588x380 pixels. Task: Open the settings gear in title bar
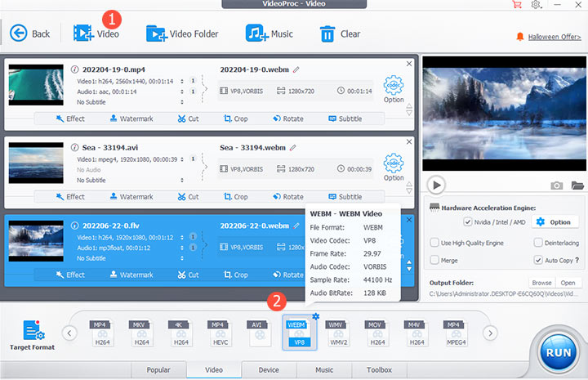click(536, 5)
